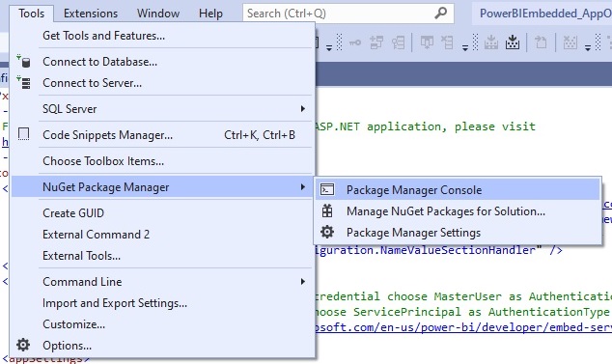Click the PowerBIEmbedded_AppO solution name label
The width and height of the screenshot is (612, 364).
(x=545, y=14)
